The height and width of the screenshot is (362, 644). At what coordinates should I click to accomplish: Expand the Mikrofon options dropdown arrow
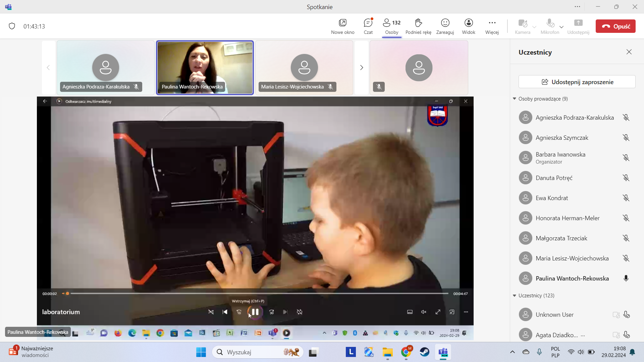coord(561,27)
